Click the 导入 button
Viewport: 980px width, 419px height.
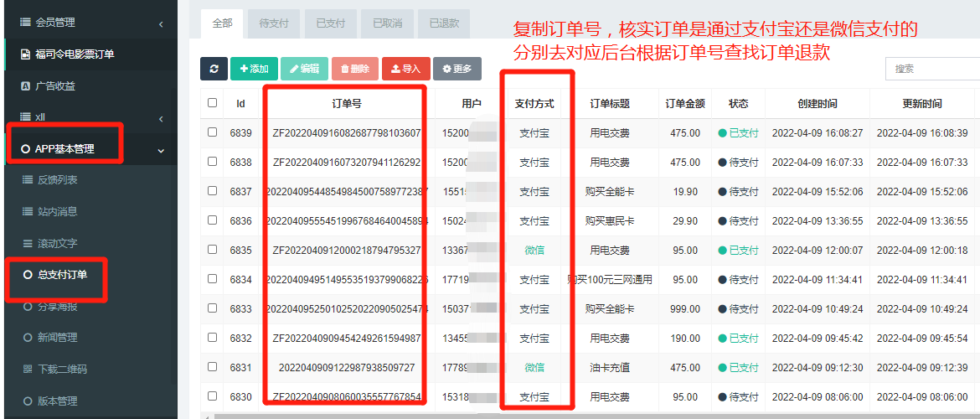click(405, 69)
